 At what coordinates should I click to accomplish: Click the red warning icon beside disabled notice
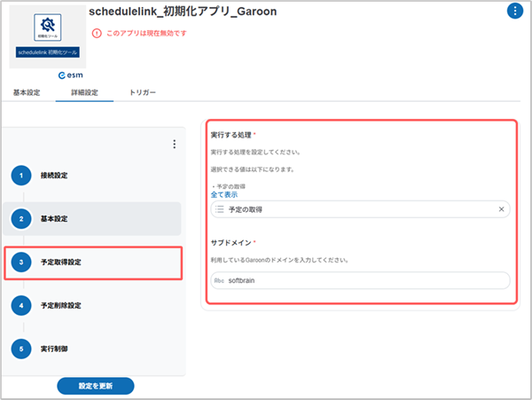[x=97, y=33]
